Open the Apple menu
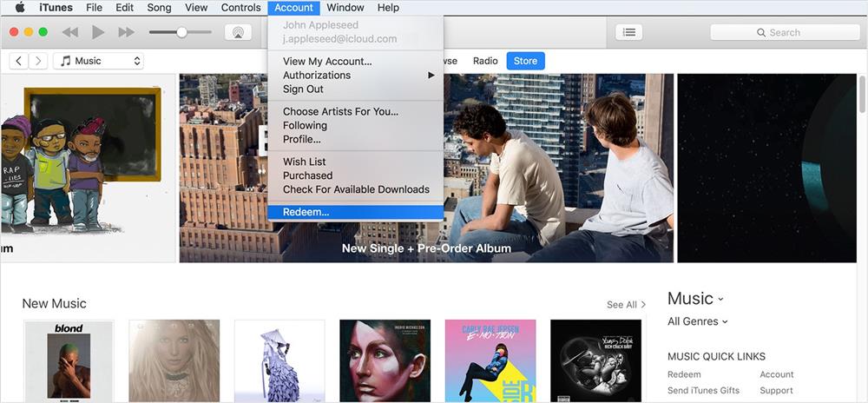Image resolution: width=868 pixels, height=403 pixels. click(x=20, y=8)
